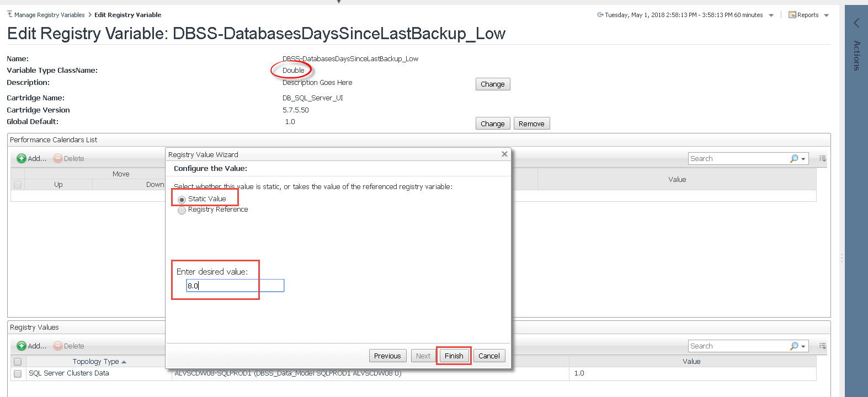
Task: Sort by the Topology Type column header
Action: click(x=95, y=362)
